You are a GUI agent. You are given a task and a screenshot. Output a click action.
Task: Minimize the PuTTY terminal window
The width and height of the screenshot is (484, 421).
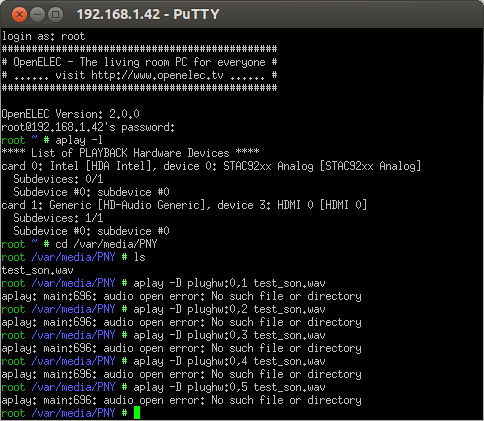click(38, 15)
